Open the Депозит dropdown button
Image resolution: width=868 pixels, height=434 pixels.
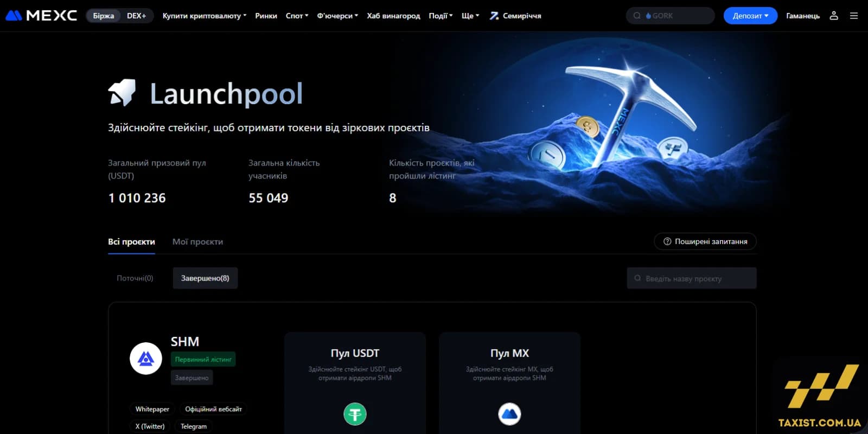coord(750,16)
